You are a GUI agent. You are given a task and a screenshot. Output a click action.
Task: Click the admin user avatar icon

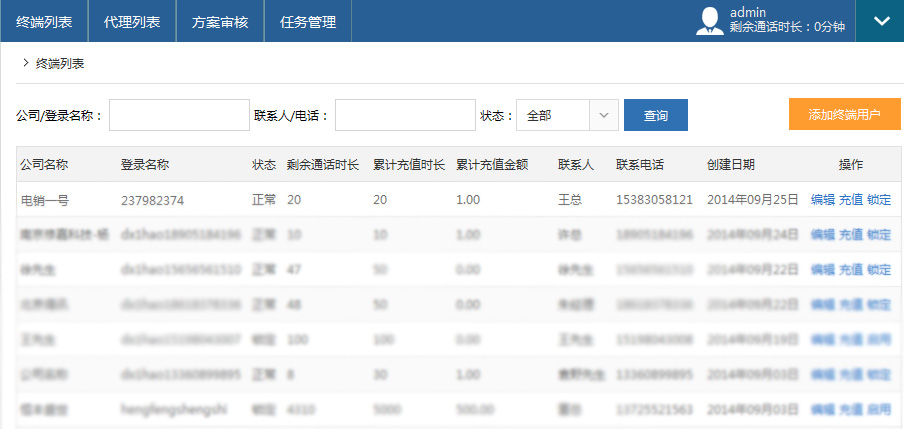(x=710, y=21)
